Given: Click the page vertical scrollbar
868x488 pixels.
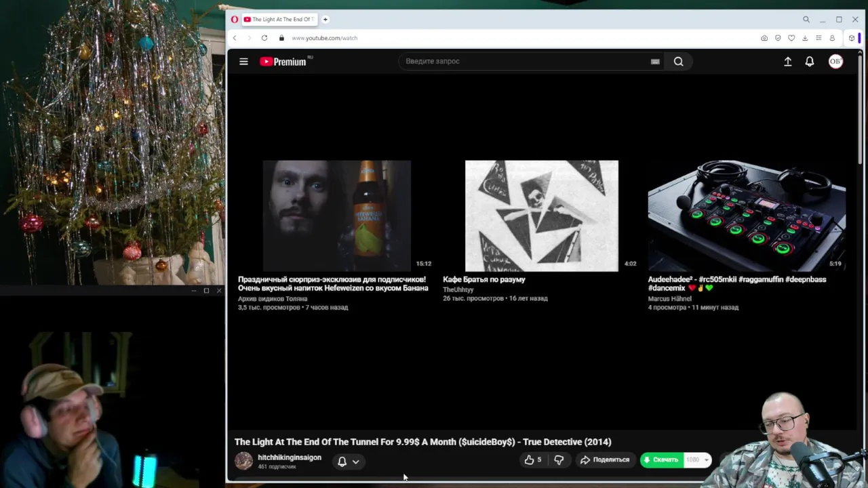Looking at the screenshot, I should [x=861, y=108].
